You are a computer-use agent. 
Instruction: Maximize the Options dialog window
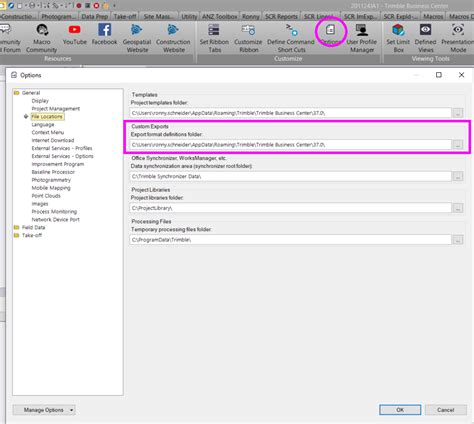(439, 75)
